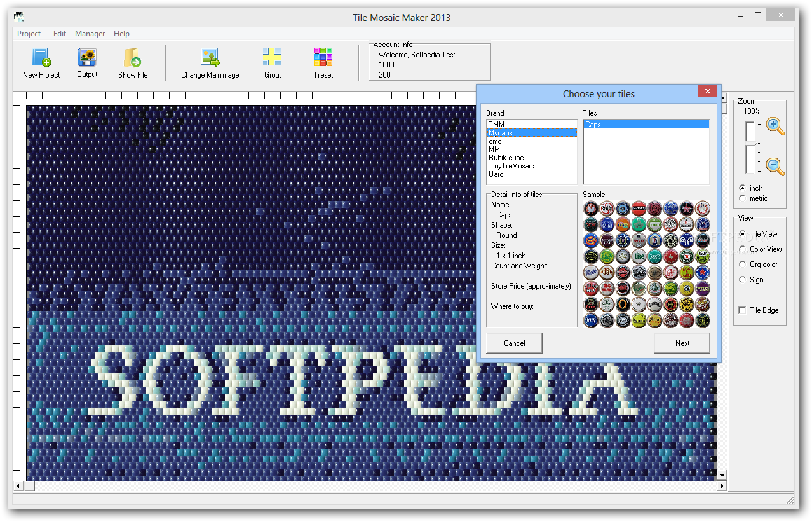Viewport: 812px width, 522px height.
Task: Select dmd in the Brand list
Action: [532, 141]
